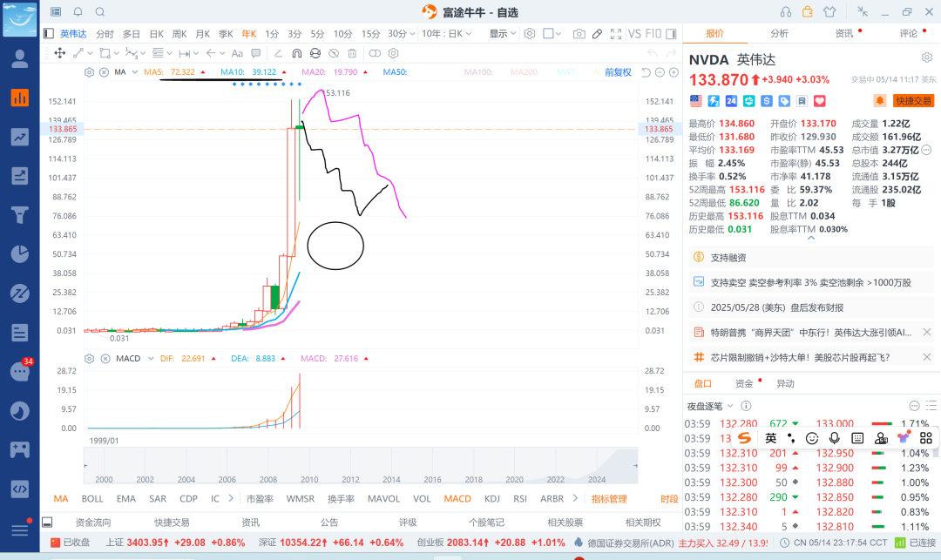Open the bar-chart markets icon in left sidebar
The image size is (941, 560).
pos(20,98)
